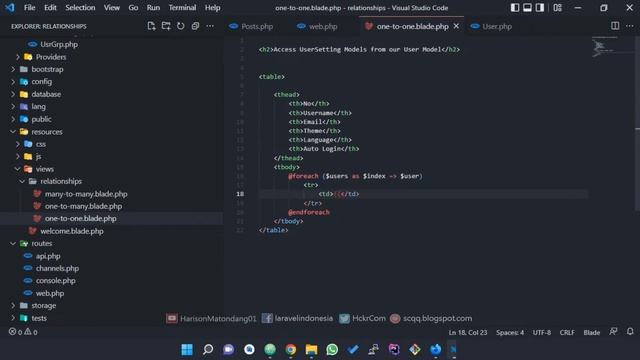Viewport: 640px width, 360px height.
Task: Open the Help menu
Action: (x=212, y=8)
